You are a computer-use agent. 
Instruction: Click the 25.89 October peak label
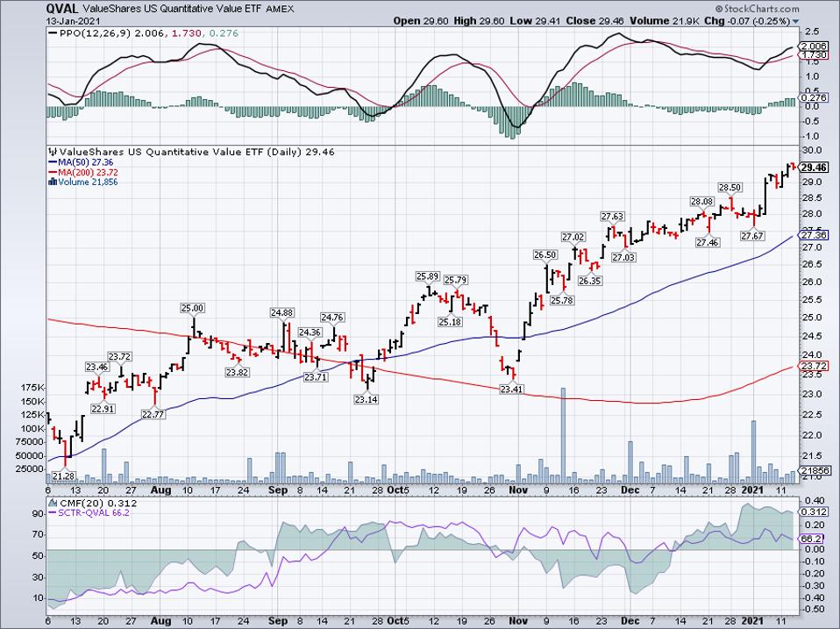pos(428,276)
